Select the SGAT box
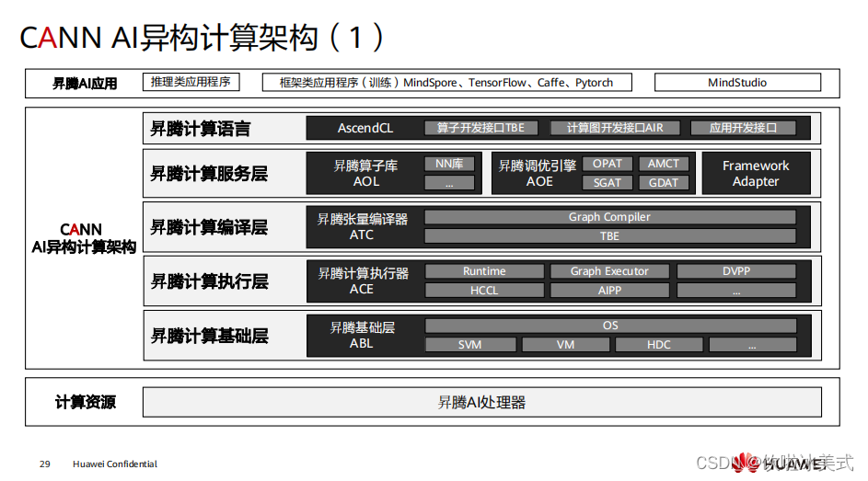The height and width of the screenshot is (481, 868). pyautogui.click(x=608, y=183)
